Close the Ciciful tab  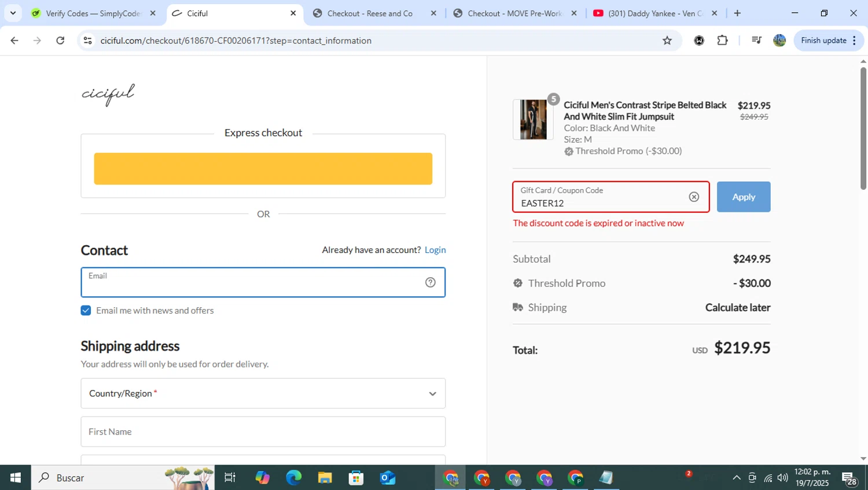293,13
